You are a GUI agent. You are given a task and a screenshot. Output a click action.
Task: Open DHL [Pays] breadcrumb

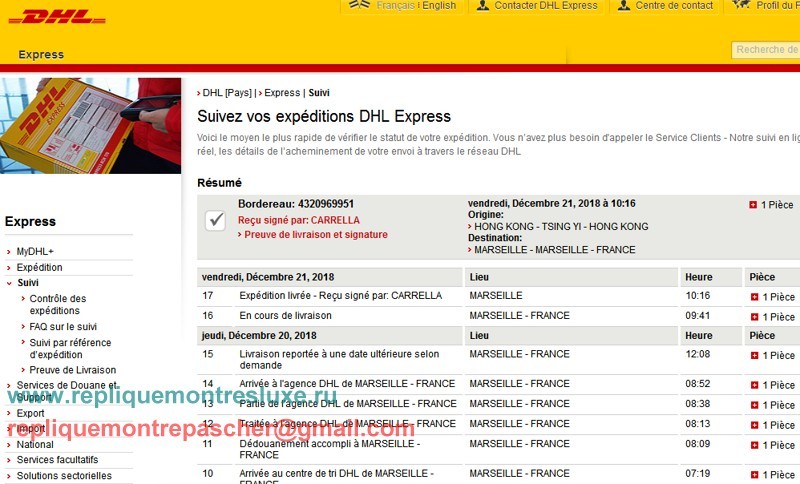click(x=227, y=93)
